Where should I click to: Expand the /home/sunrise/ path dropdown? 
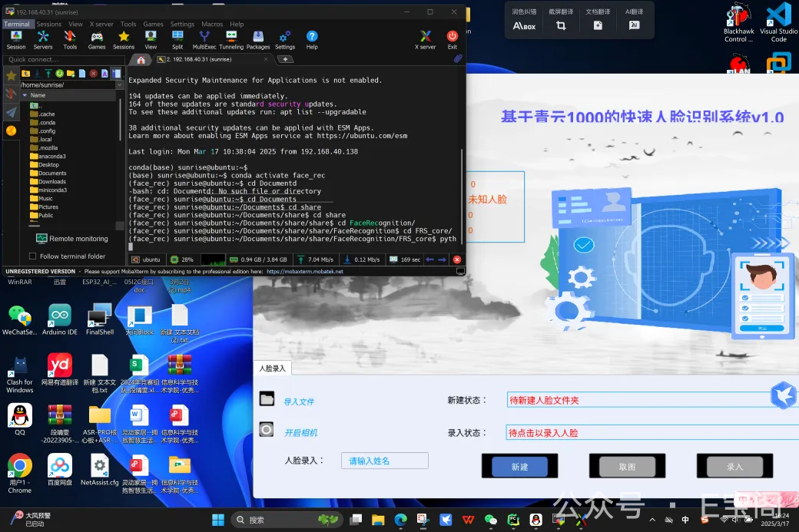coord(119,84)
